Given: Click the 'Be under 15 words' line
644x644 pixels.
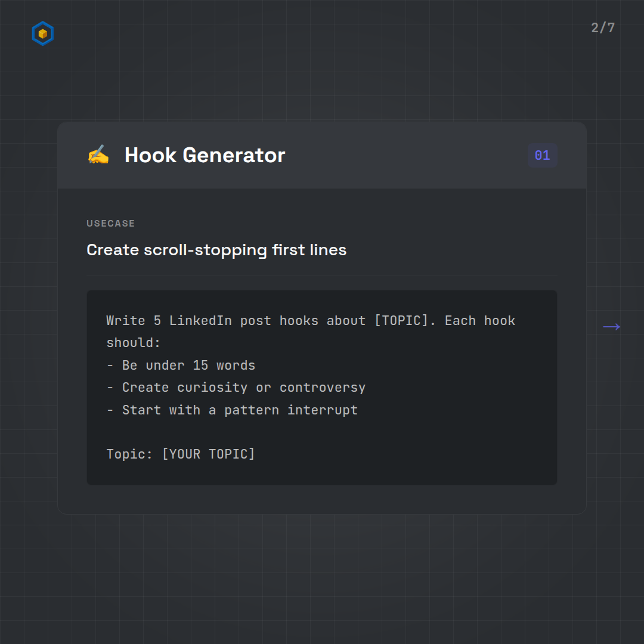Looking at the screenshot, I should pos(188,366).
